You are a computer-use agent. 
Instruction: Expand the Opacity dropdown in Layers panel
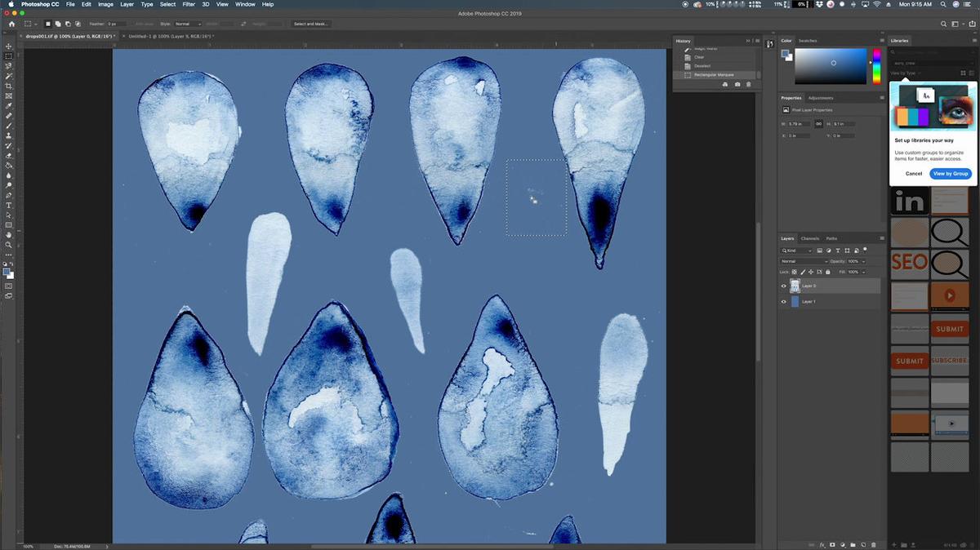(x=864, y=261)
